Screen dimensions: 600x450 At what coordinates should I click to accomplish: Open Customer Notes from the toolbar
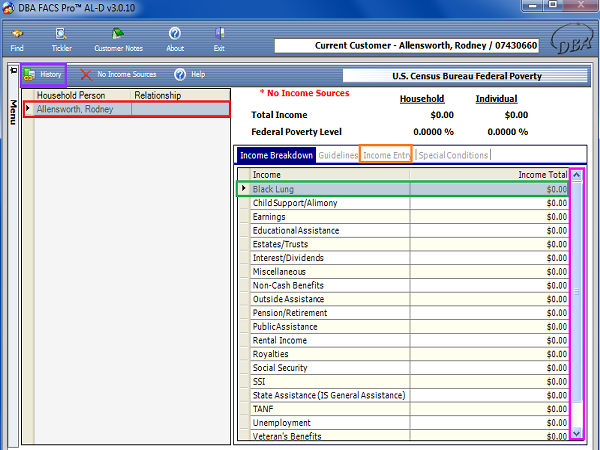coord(118,40)
